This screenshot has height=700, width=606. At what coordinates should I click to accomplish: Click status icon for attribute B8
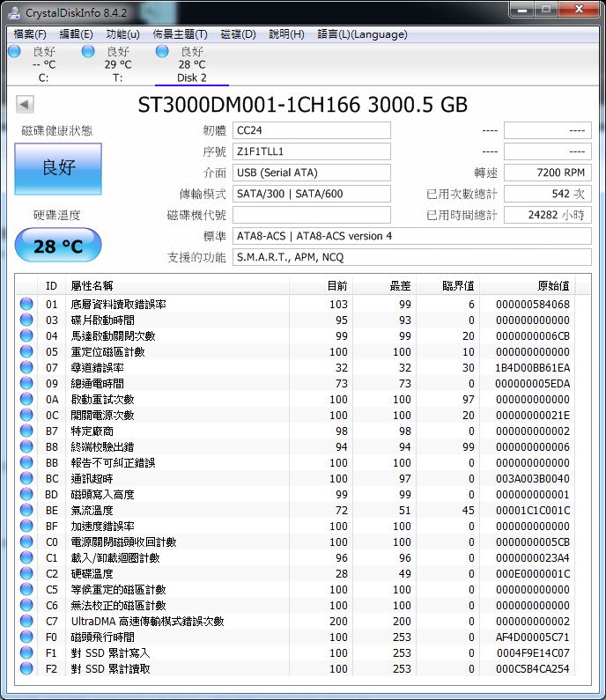pyautogui.click(x=26, y=446)
